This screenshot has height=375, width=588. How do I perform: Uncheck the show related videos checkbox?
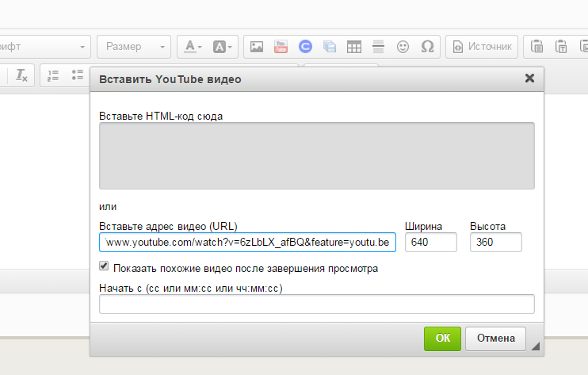pyautogui.click(x=104, y=266)
